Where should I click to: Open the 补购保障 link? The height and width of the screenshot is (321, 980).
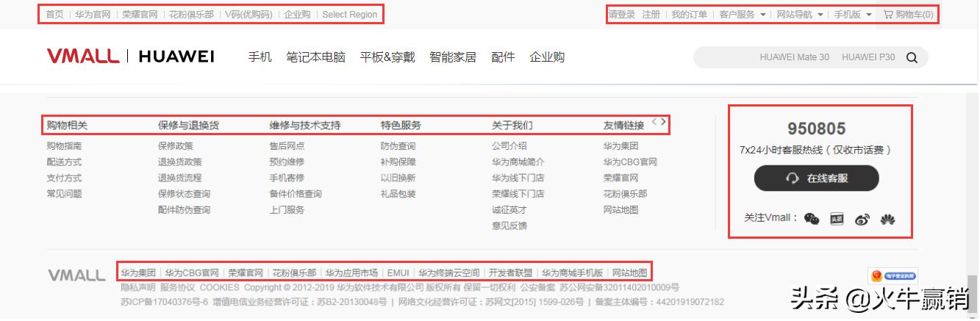pos(398,162)
